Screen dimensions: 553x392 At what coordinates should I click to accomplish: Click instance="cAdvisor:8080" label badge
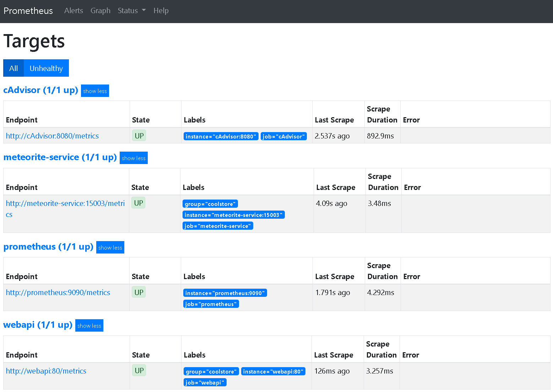coord(221,136)
